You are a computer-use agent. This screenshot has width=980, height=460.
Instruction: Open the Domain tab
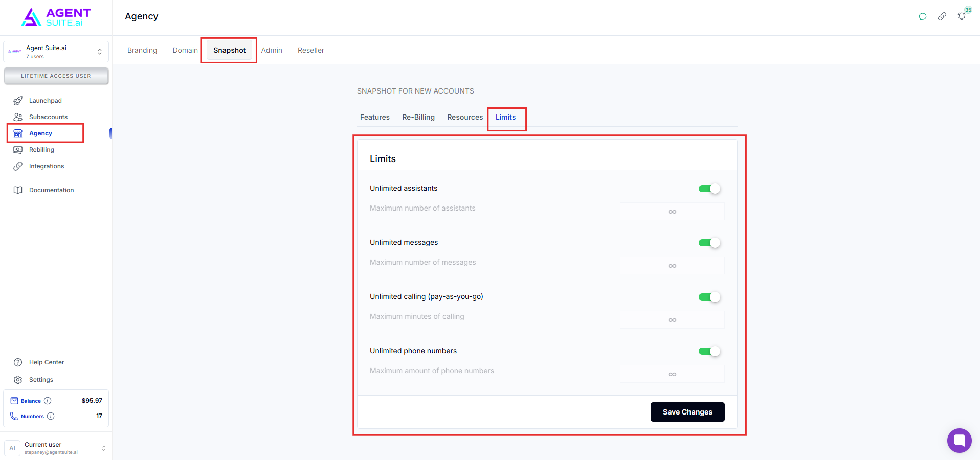click(x=185, y=50)
